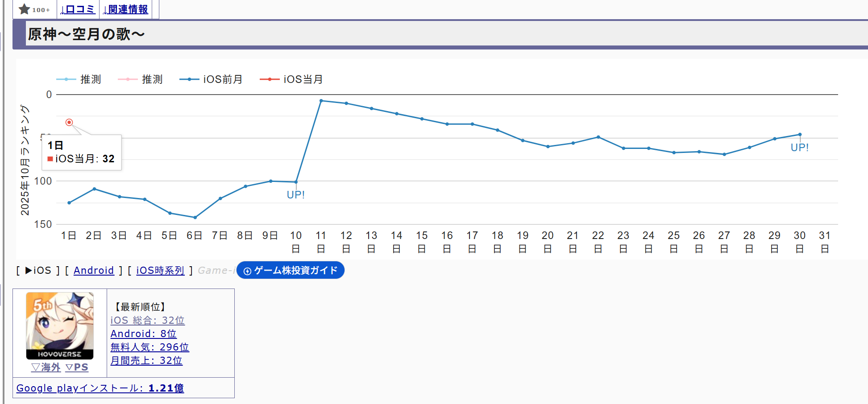Click the data point on 2日
Viewport: 868px width, 404px height.
pos(94,189)
